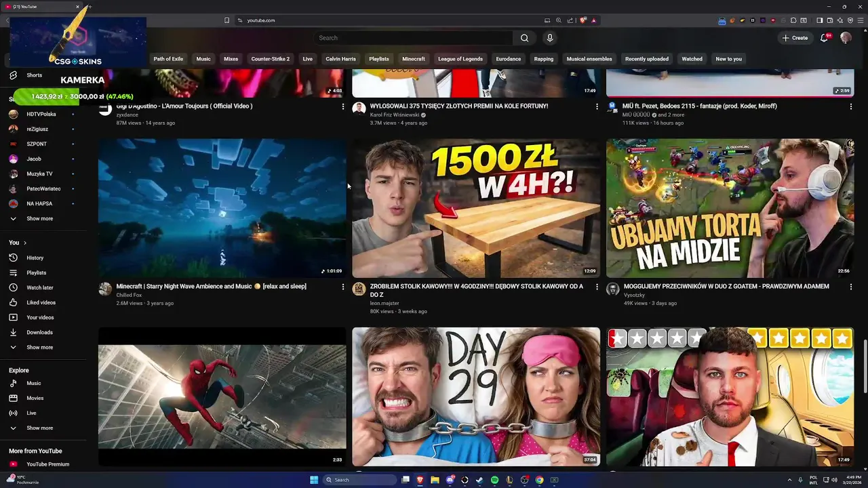Open the Spider-Man video thumbnail

pyautogui.click(x=222, y=396)
